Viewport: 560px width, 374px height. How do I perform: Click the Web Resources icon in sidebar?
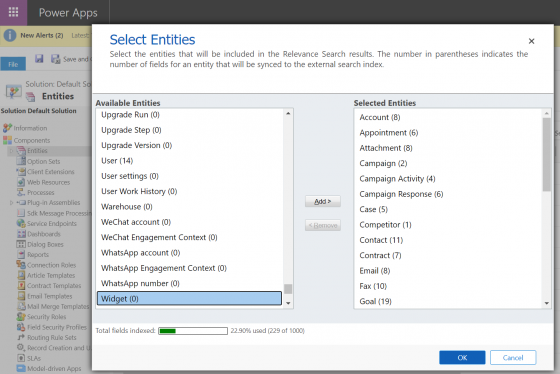tap(21, 182)
